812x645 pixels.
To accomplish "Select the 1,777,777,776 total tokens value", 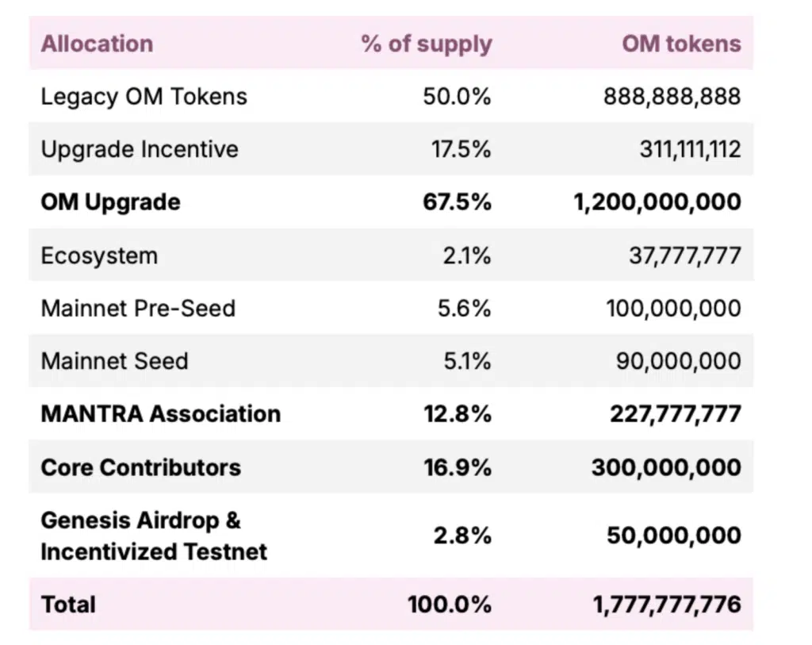I will click(667, 605).
